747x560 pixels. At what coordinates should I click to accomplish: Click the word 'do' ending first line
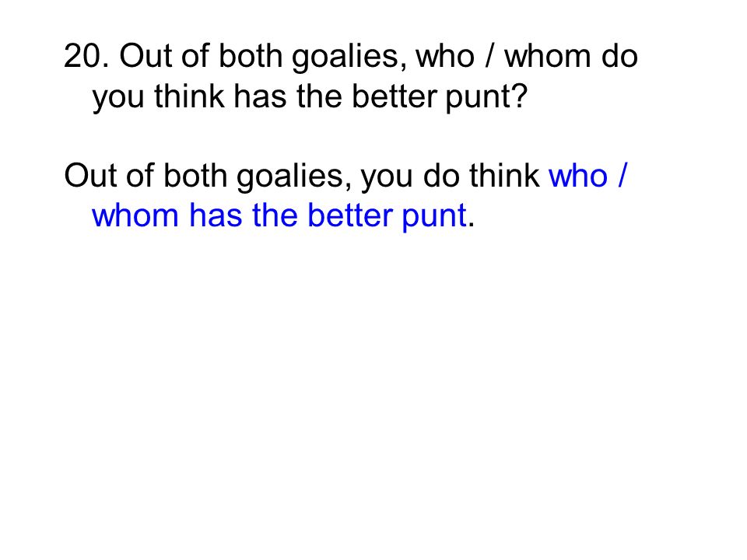click(x=619, y=56)
